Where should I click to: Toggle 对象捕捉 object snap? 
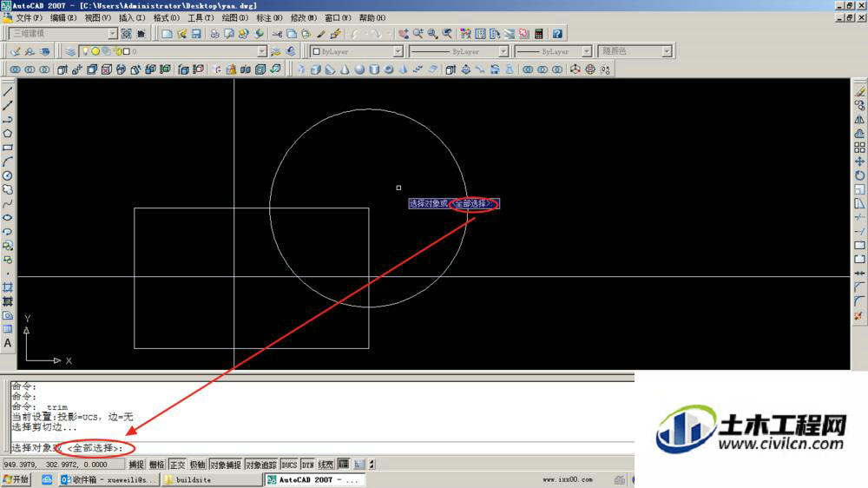pos(226,465)
